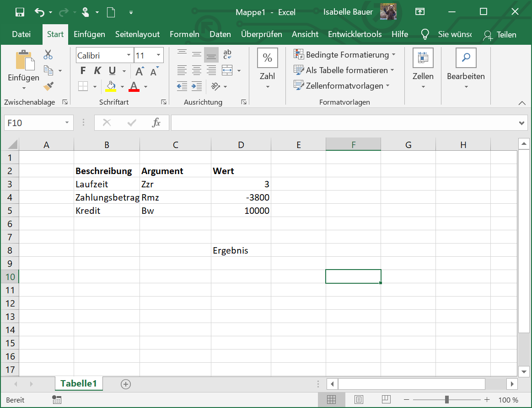Click the Save icon in title bar
532x408 pixels.
[x=20, y=12]
